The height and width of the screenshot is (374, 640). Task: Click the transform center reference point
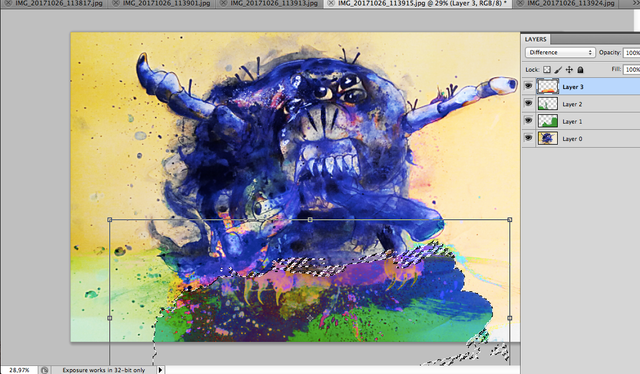pyautogui.click(x=310, y=318)
